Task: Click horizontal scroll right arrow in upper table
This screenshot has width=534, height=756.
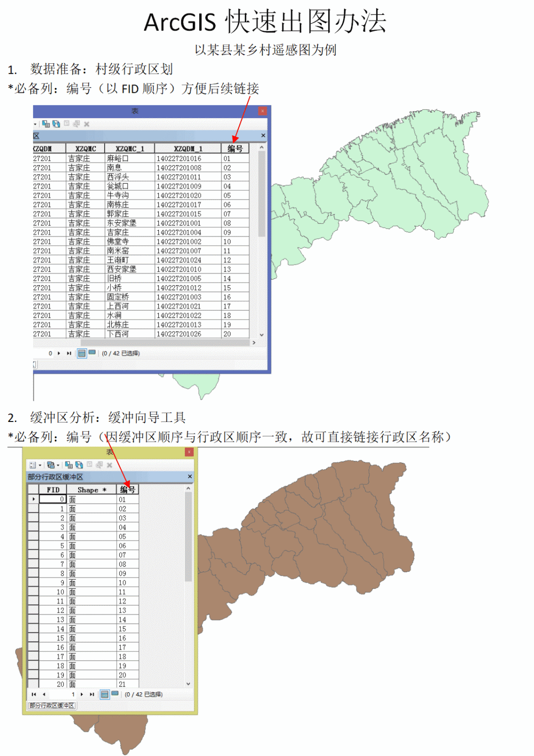Action: (x=254, y=342)
